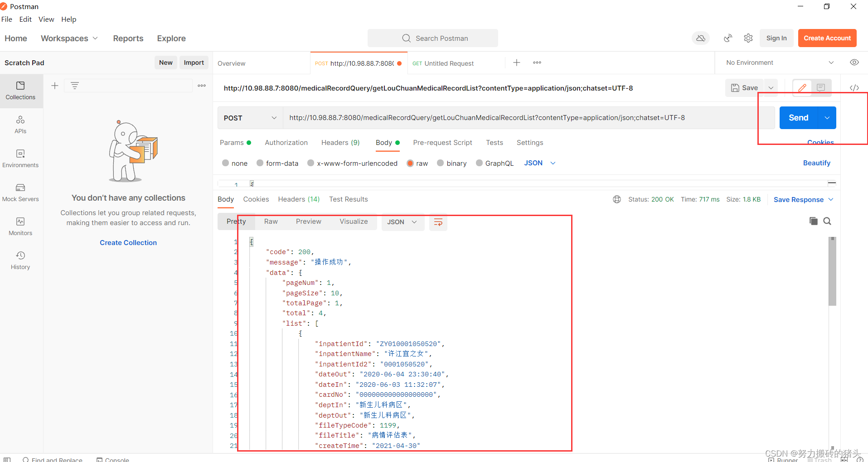This screenshot has height=462, width=868.
Task: Open the APIs sidebar section
Action: pos(20,125)
